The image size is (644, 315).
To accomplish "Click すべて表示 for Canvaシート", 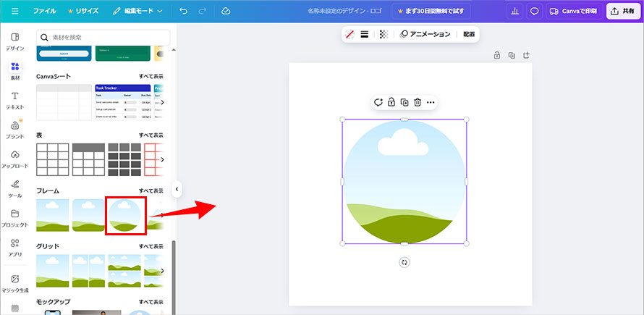I will click(x=151, y=77).
